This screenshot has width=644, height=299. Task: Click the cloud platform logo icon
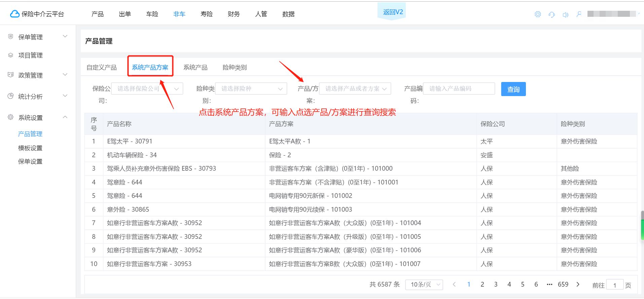pos(15,14)
